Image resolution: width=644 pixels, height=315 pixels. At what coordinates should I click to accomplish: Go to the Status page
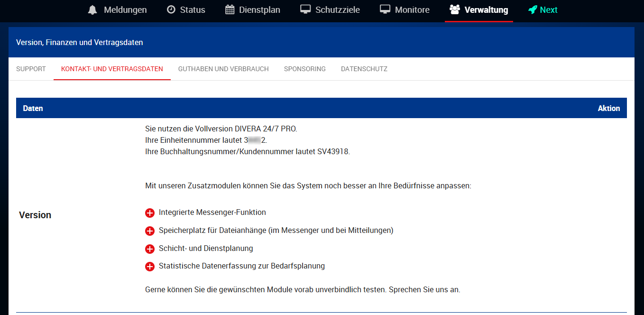pyautogui.click(x=186, y=10)
